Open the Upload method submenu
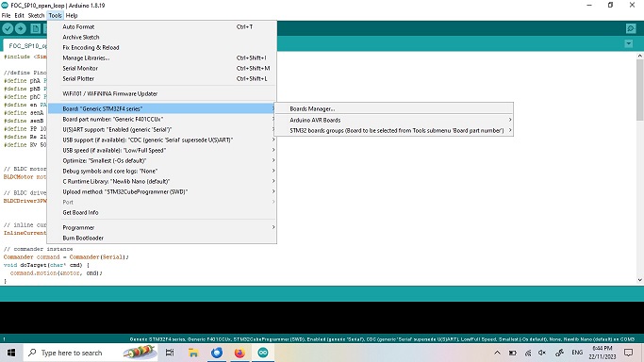644x362 pixels. pos(162,191)
